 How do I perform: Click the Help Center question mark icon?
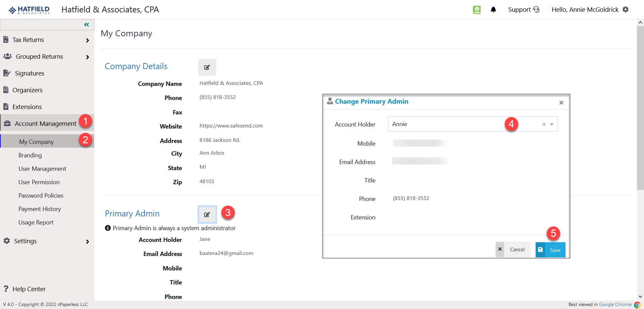[6, 289]
